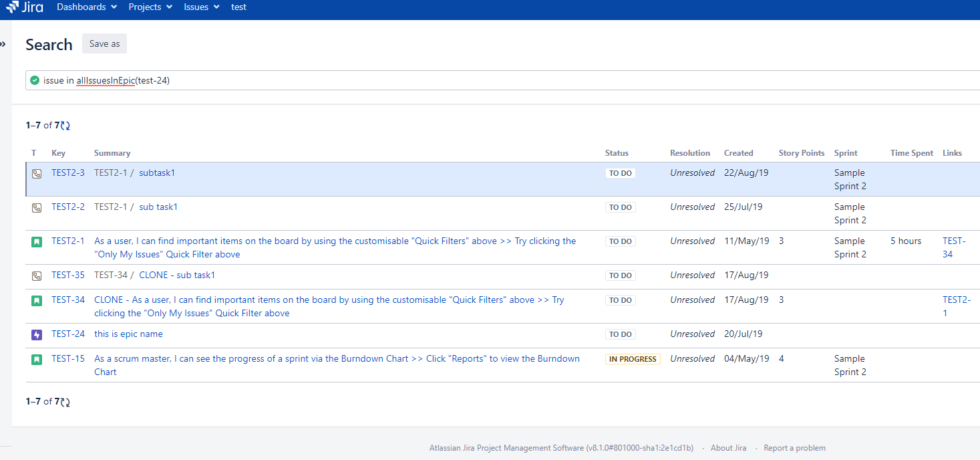The width and height of the screenshot is (980, 460).
Task: Click IN PROGRESS status badge for TEST-15
Action: (633, 359)
